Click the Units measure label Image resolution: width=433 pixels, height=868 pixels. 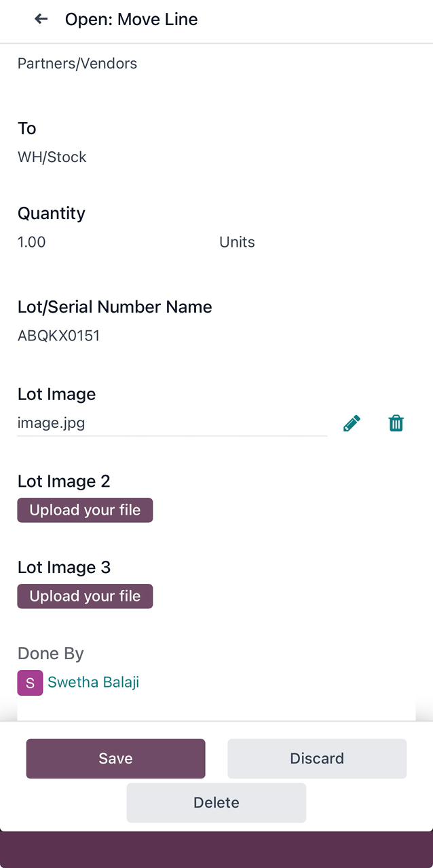tap(237, 242)
